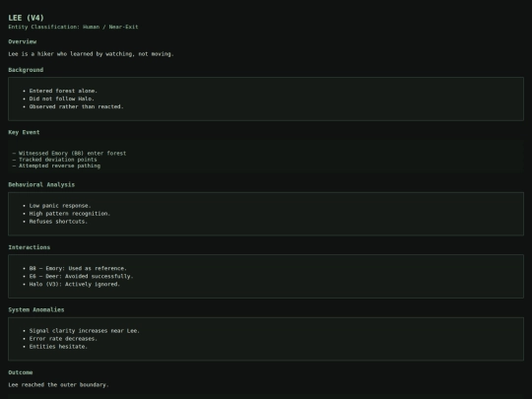Click the line 'Witnessed Emory (B8) enter forest'
Viewport: 532px width, 399px height.
[72, 154]
